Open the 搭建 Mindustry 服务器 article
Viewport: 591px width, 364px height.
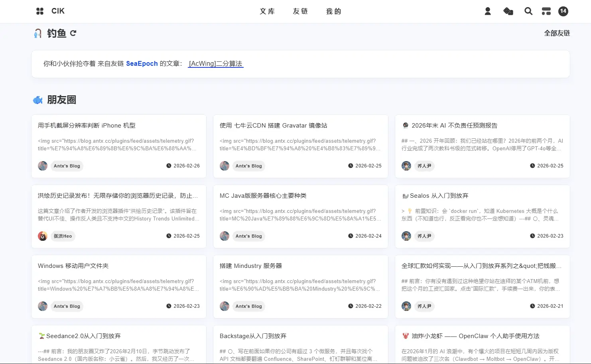(x=250, y=266)
